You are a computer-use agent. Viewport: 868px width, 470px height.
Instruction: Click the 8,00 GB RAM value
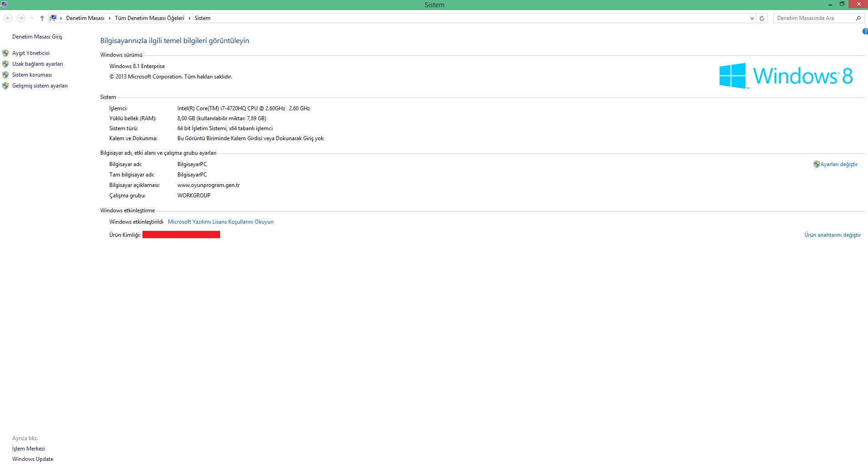coord(222,118)
